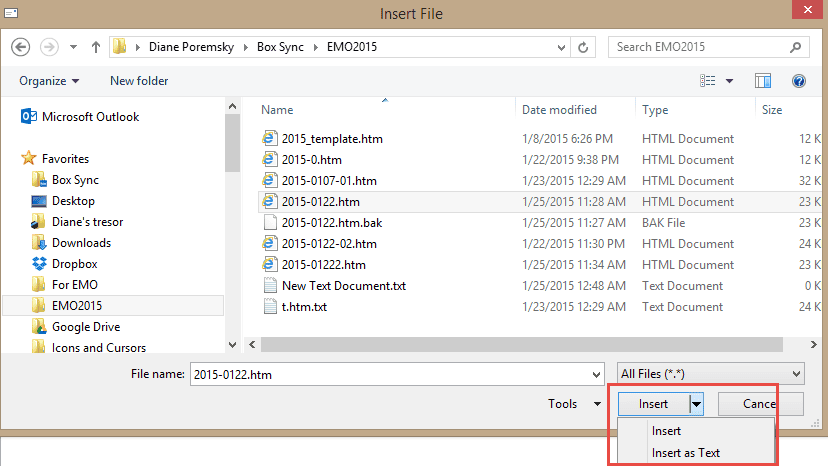
Task: Select the 2015_template.htm file icon
Action: [x=270, y=138]
